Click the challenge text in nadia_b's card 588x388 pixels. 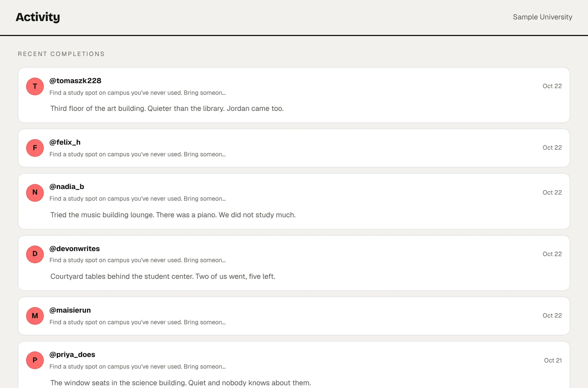137,199
